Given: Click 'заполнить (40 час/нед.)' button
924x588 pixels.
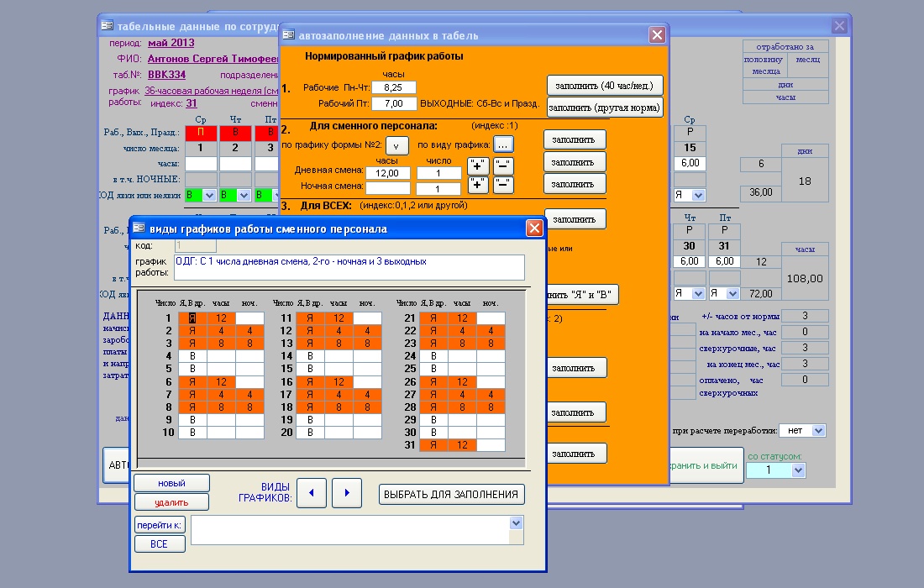Looking at the screenshot, I should pos(605,86).
